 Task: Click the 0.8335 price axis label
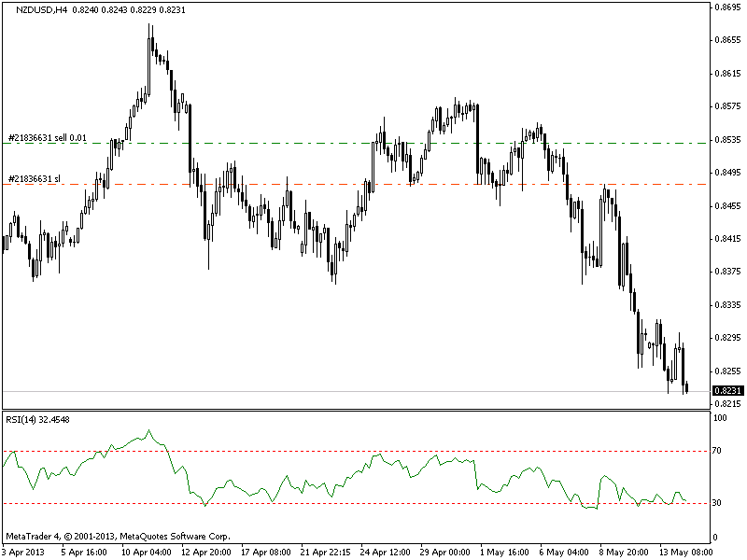[x=728, y=305]
